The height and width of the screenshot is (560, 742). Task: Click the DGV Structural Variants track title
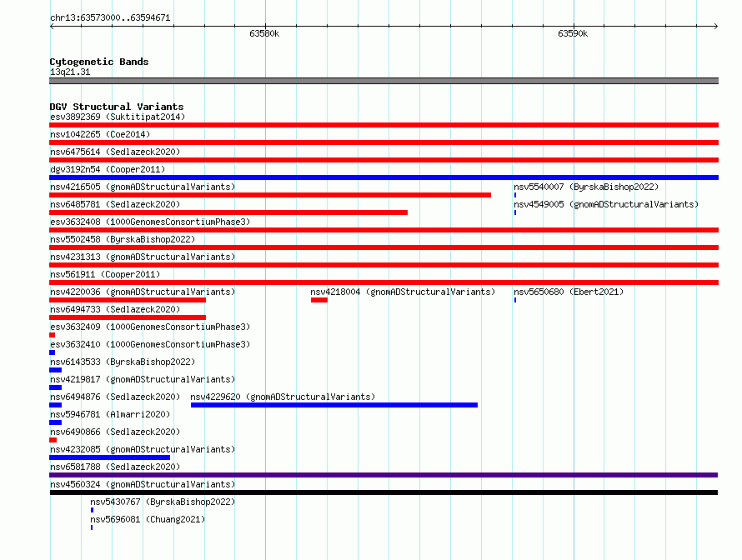(117, 107)
